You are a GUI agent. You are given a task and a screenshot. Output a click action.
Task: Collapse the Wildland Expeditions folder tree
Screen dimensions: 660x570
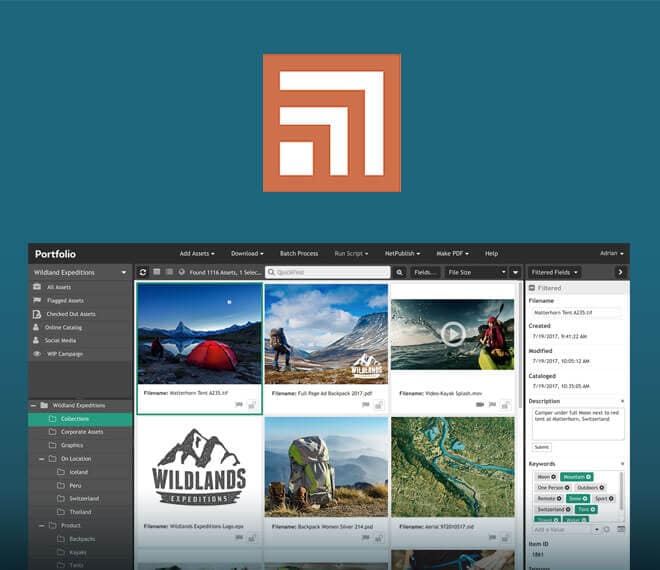(x=33, y=405)
